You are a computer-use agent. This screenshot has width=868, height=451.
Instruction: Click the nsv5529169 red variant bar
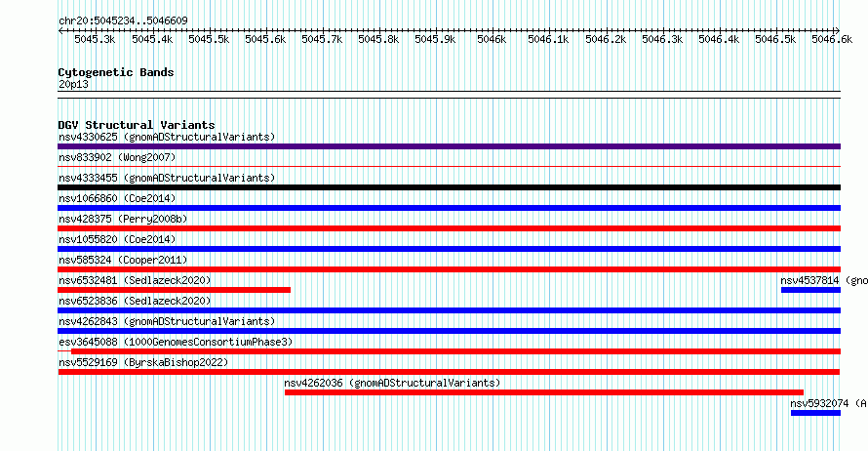pos(449,372)
